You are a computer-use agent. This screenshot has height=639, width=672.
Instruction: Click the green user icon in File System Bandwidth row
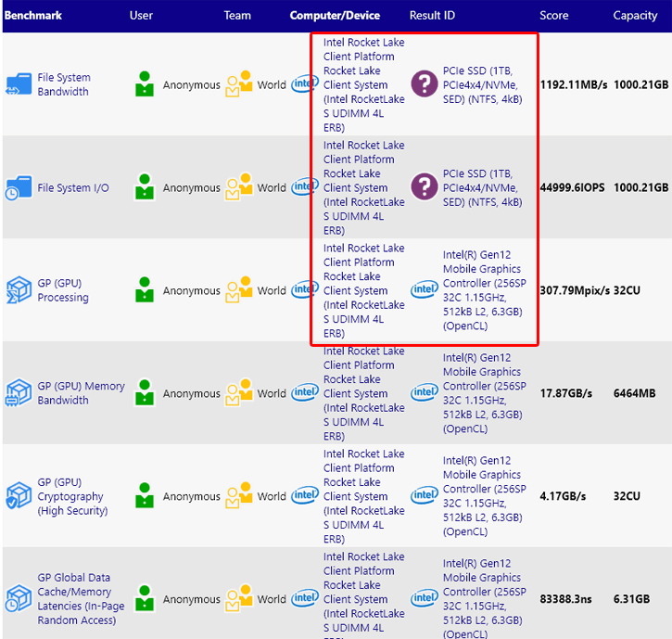click(145, 84)
